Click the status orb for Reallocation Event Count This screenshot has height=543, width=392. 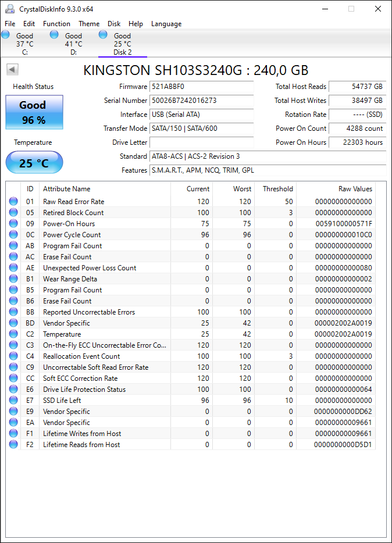13,356
